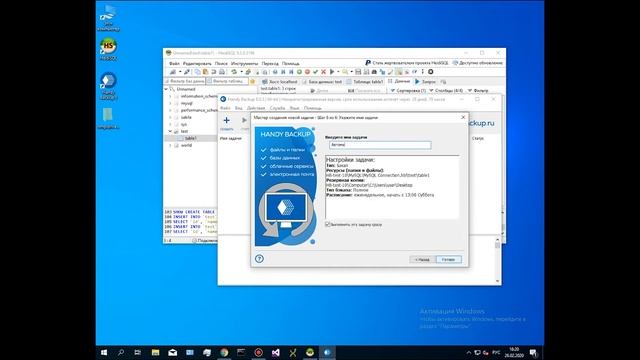The width and height of the screenshot is (640, 360).
Task: Click the favorites star icon beside table filter
Action: (252, 82)
